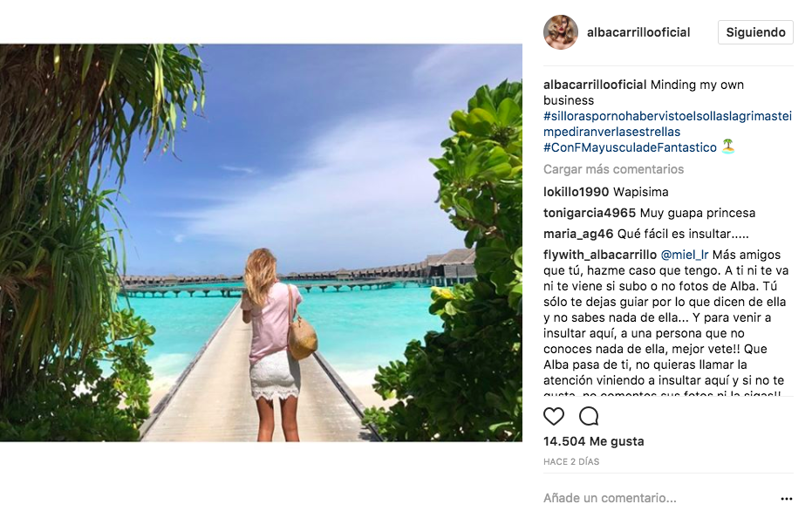The image size is (812, 518).
Task: Like the post with the heart icon
Action: (x=554, y=416)
